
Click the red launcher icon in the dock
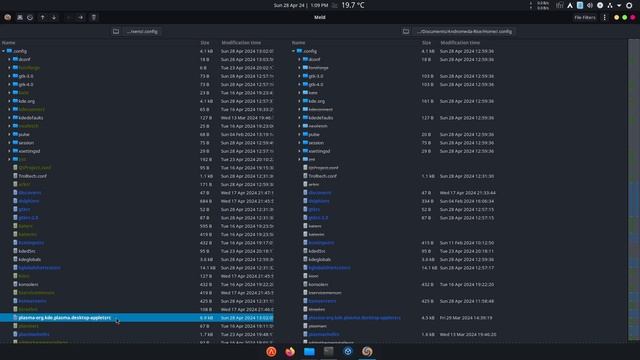[271, 351]
